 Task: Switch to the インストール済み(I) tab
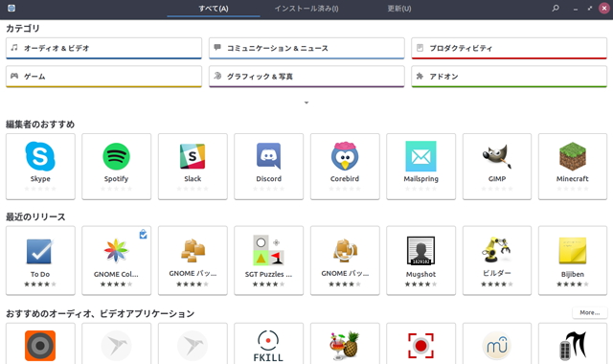[306, 9]
